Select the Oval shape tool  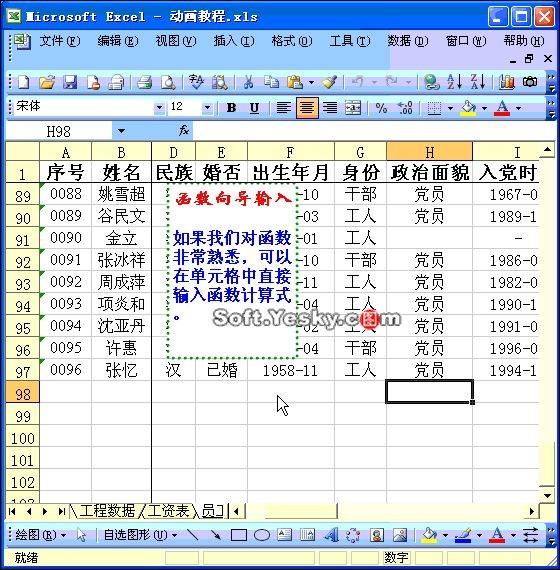262,535
